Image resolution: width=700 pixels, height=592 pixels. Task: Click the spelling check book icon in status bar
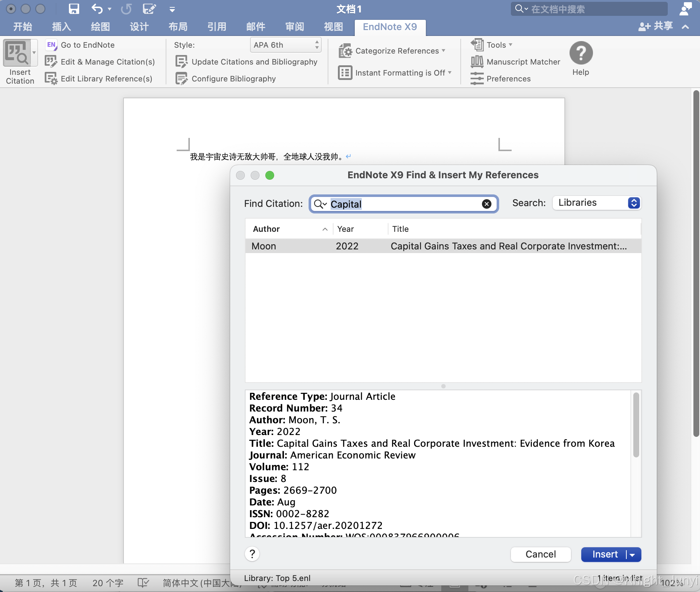coord(143,583)
